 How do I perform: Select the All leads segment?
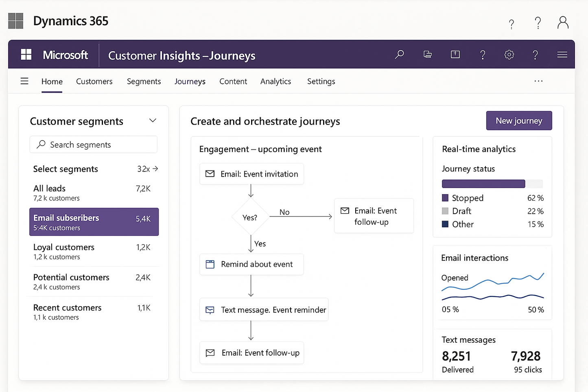click(94, 192)
